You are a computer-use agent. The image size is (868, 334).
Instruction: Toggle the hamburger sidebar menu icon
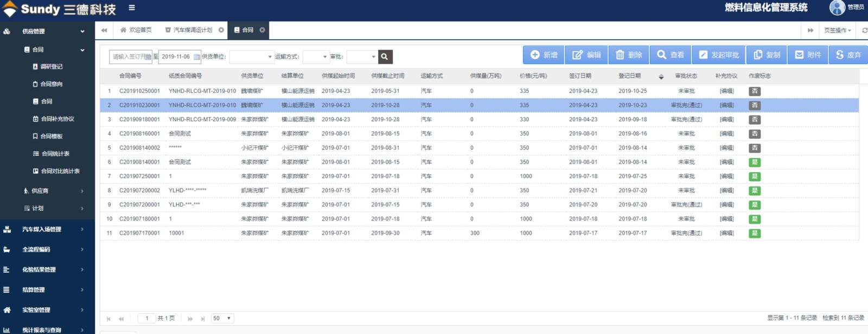coord(132,8)
